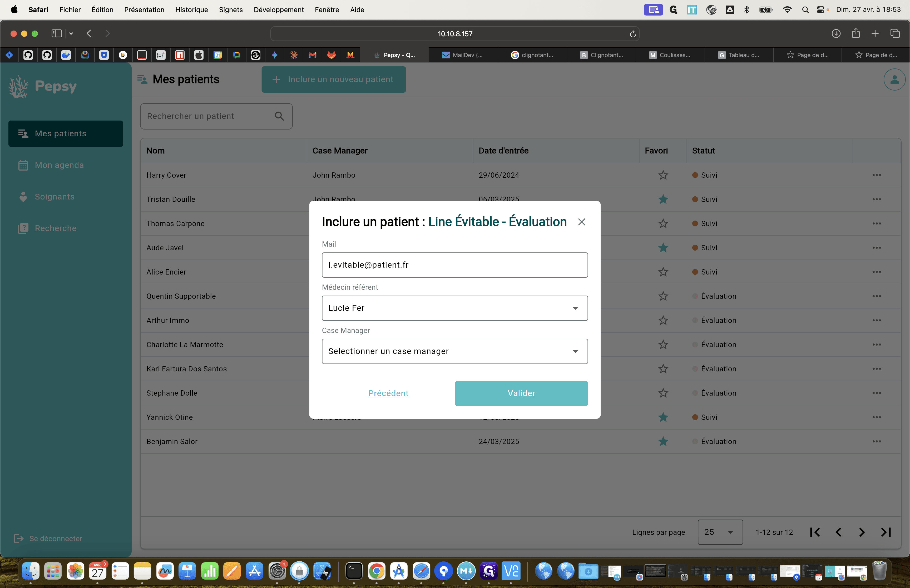The width and height of the screenshot is (910, 588).
Task: Click the Valider button
Action: (x=521, y=393)
